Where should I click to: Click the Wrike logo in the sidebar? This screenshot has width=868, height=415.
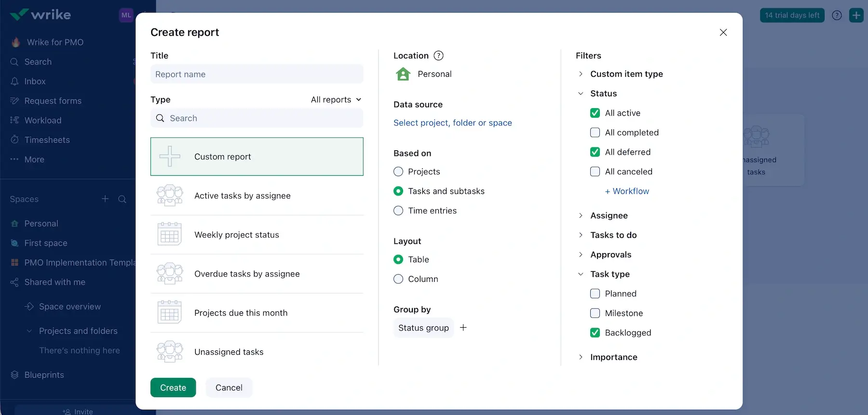pos(41,14)
